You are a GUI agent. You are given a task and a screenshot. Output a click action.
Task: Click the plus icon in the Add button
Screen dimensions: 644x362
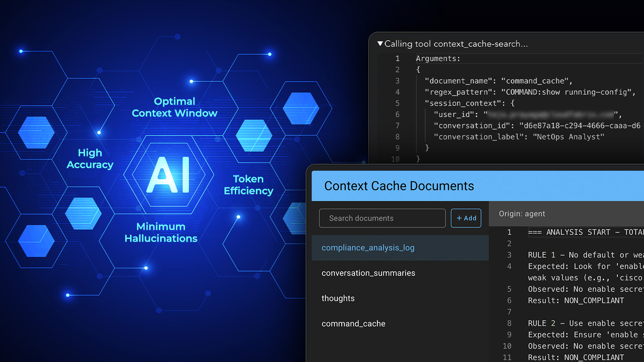(459, 218)
